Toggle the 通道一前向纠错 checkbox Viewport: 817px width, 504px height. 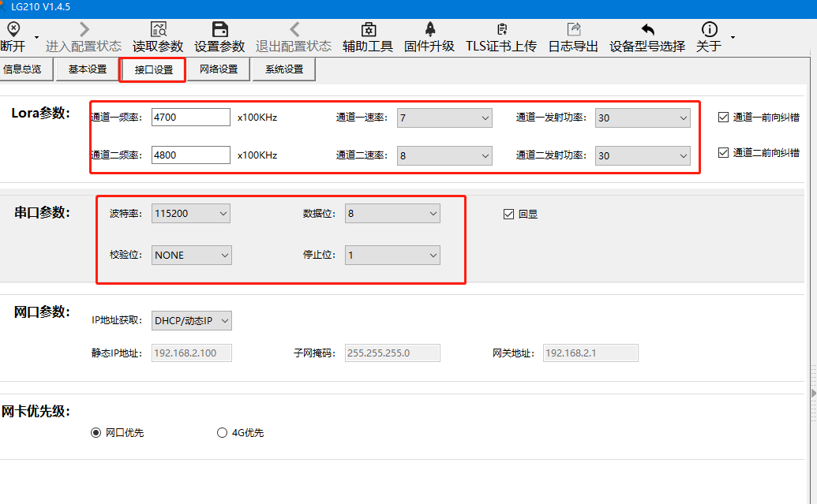click(723, 118)
